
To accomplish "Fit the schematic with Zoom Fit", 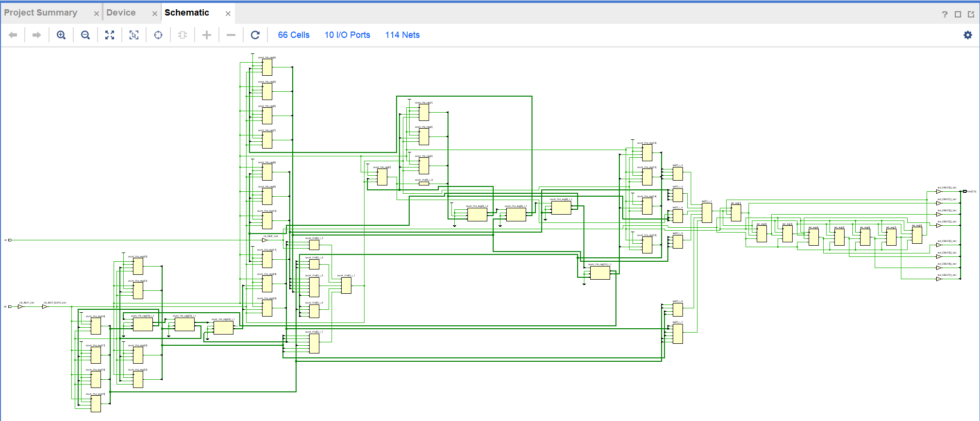I will click(x=110, y=35).
